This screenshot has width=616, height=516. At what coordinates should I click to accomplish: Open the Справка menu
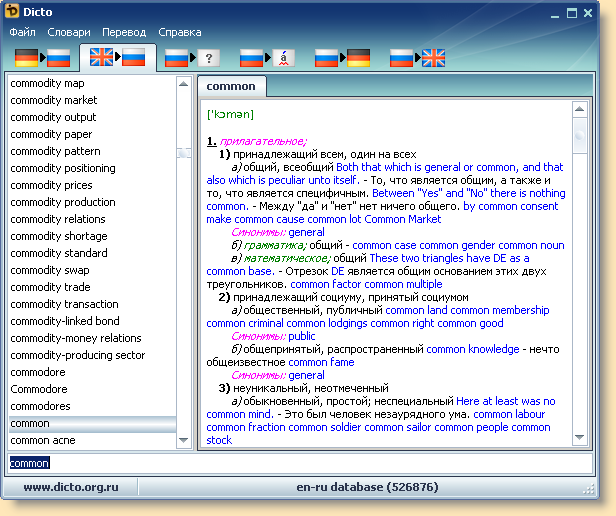[179, 33]
